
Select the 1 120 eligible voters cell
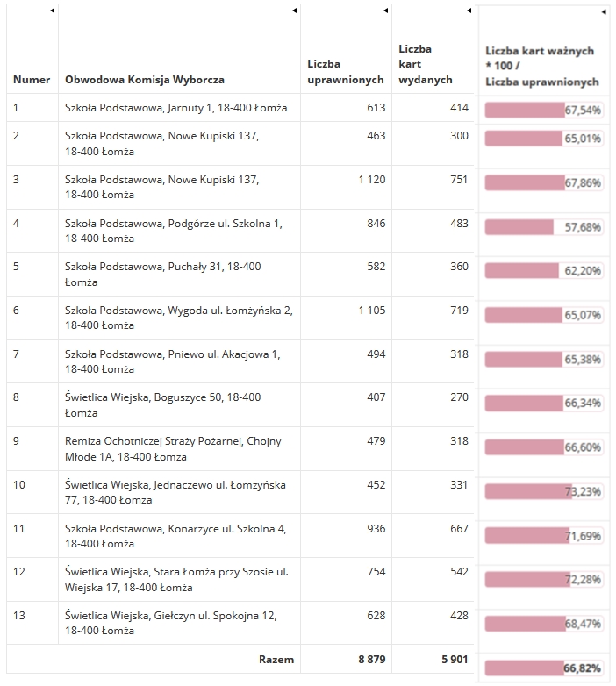pyautogui.click(x=372, y=179)
